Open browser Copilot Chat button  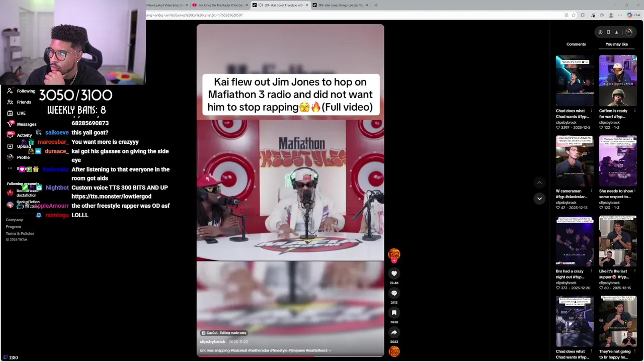[x=634, y=15]
